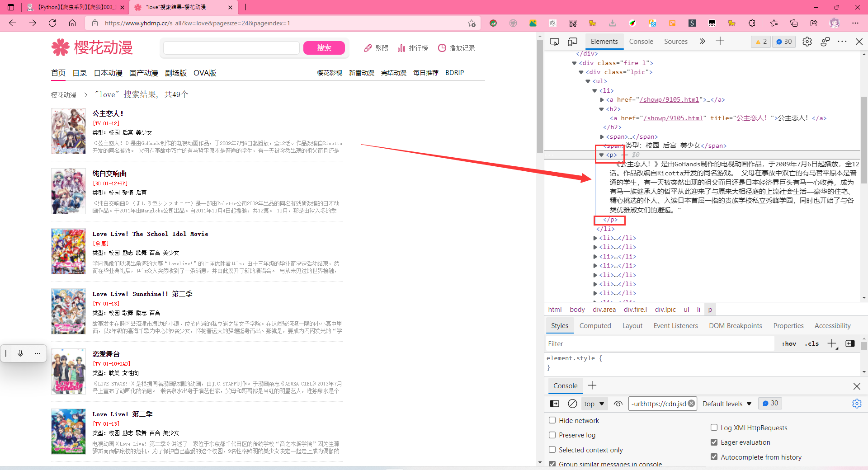868x470 pixels.
Task: Click the Styles filter input field
Action: [x=660, y=343]
